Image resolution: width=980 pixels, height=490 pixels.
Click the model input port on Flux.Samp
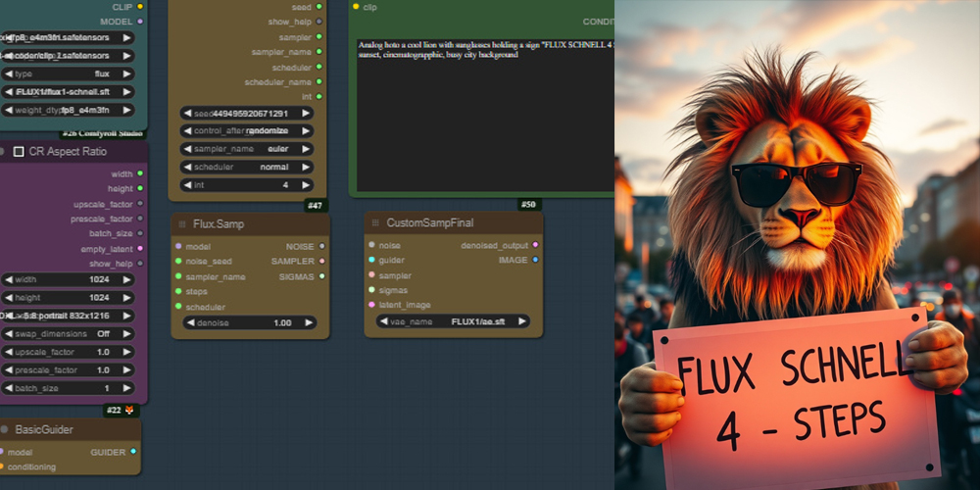[178, 246]
